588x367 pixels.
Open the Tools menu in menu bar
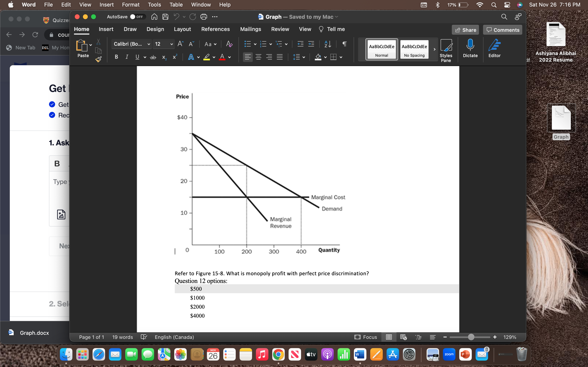[x=154, y=5]
